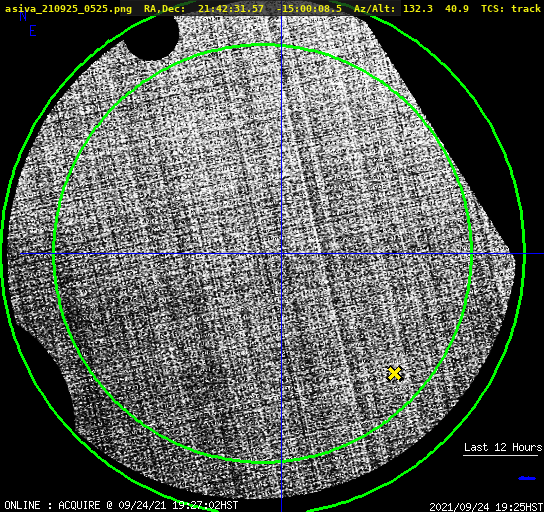Click the Dec value -15:00:08.5

[x=309, y=8]
